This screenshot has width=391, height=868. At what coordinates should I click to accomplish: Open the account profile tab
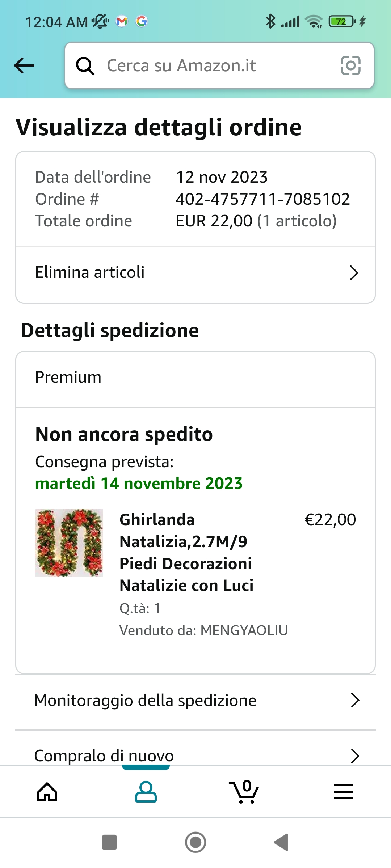coord(146,792)
